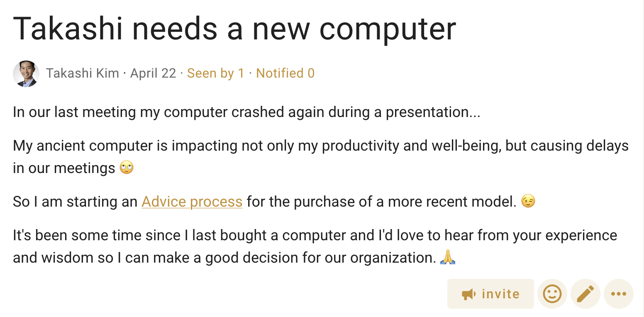
Task: Open the three-dots more options menu
Action: pyautogui.click(x=619, y=294)
